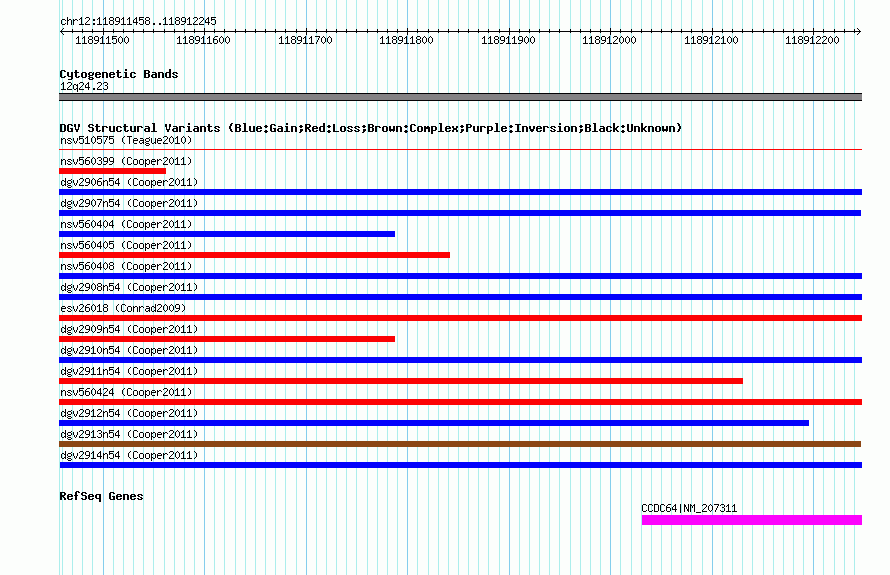
Task: Click the blue dgv2912n54 gain bar
Action: [434, 423]
